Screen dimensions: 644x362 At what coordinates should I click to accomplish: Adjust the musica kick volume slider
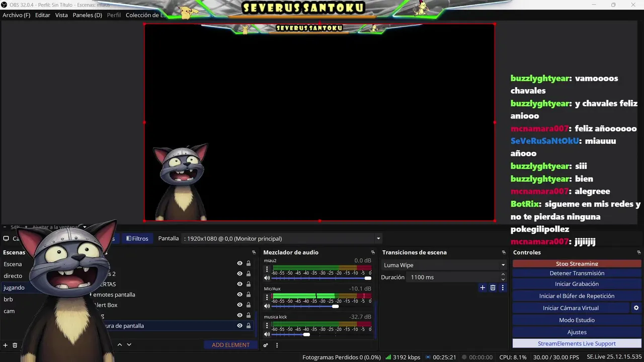[322, 334]
